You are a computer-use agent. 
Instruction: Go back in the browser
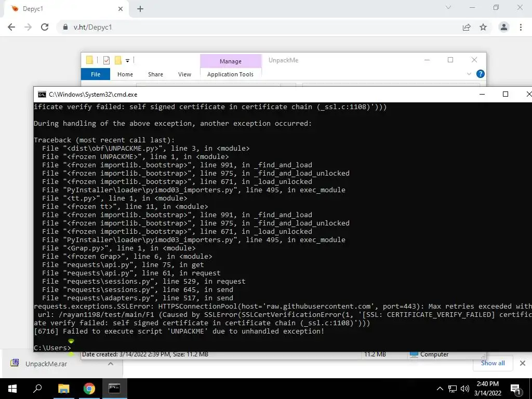tap(11, 27)
